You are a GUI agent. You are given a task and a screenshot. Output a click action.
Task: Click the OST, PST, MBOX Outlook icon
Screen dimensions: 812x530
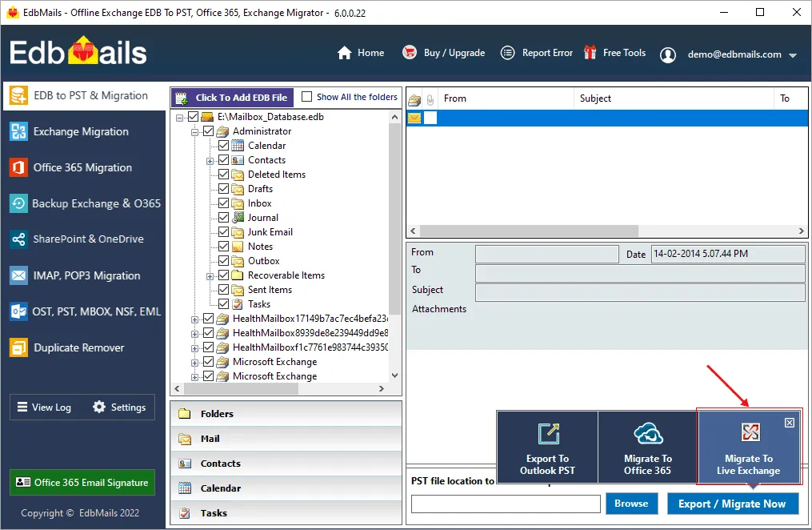(x=18, y=311)
